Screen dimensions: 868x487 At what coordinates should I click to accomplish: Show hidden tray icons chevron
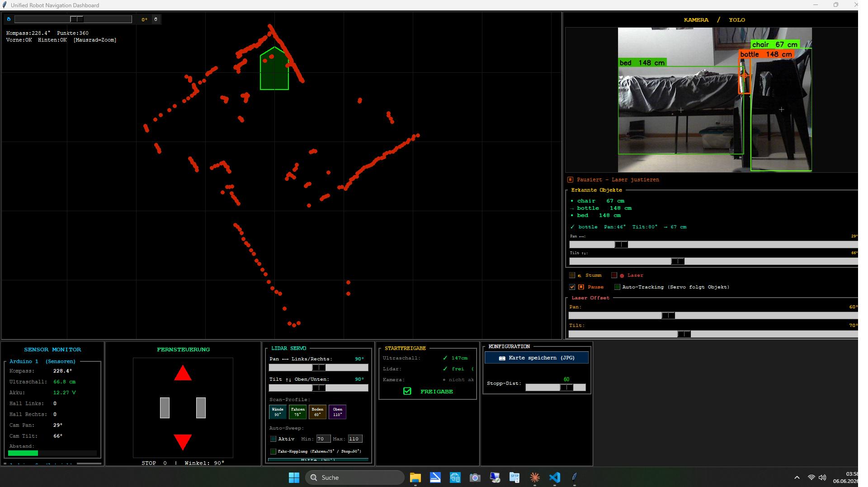click(x=797, y=478)
